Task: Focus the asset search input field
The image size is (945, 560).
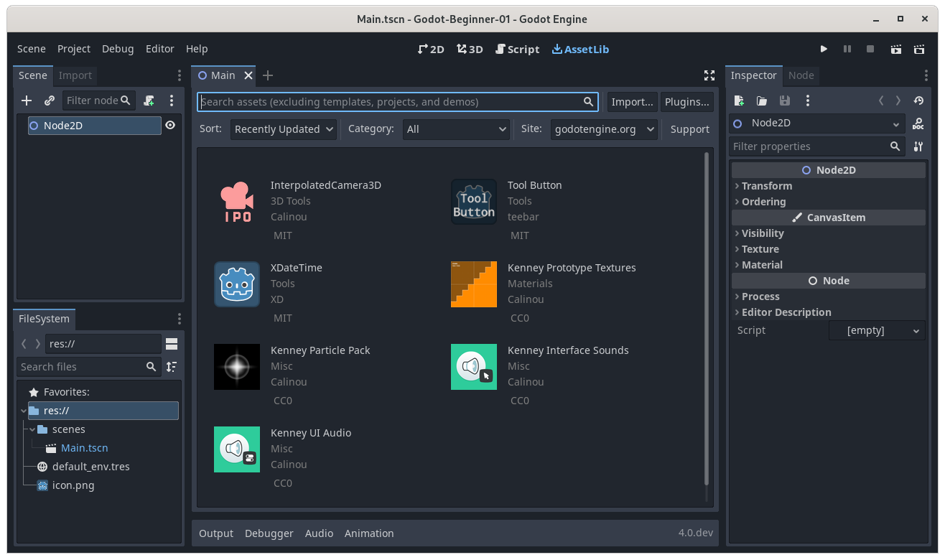Action: [395, 101]
